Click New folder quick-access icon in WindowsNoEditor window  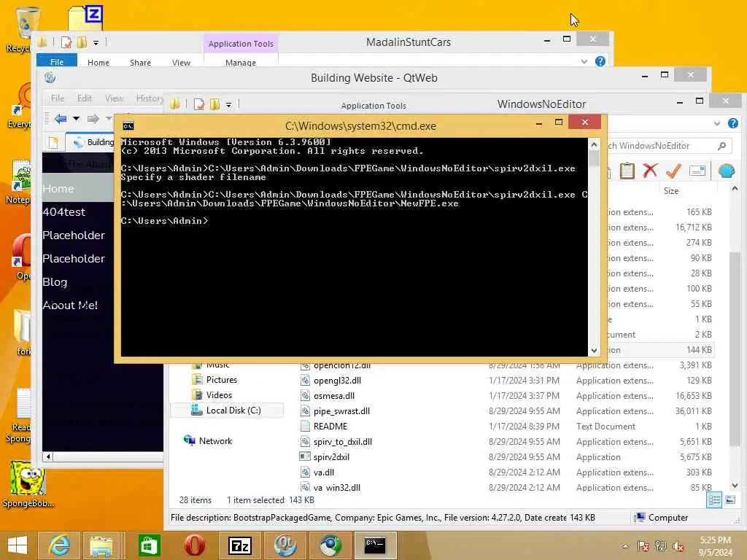coord(215,104)
